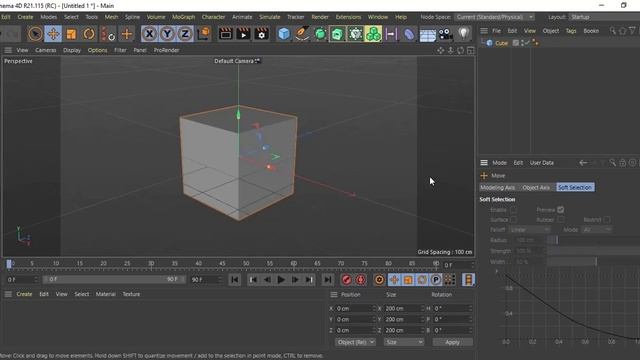Viewport: 640px width, 360px height.
Task: Click the Camera object icon
Action: [446, 34]
